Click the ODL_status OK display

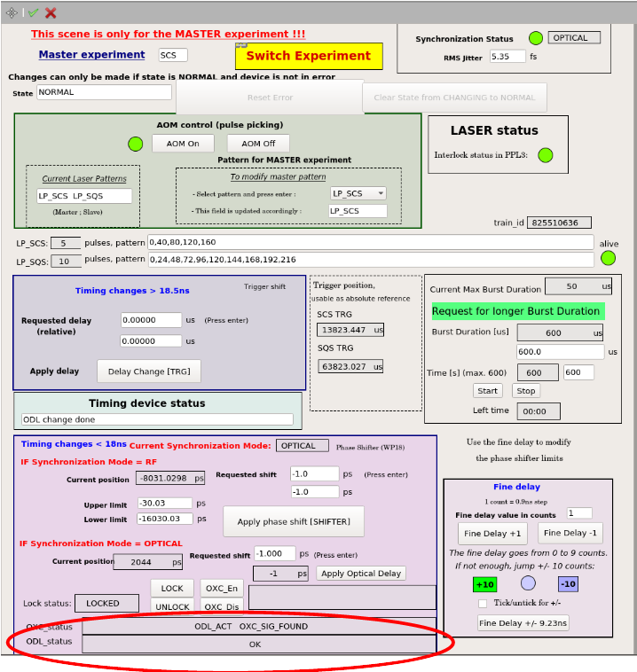(x=259, y=645)
